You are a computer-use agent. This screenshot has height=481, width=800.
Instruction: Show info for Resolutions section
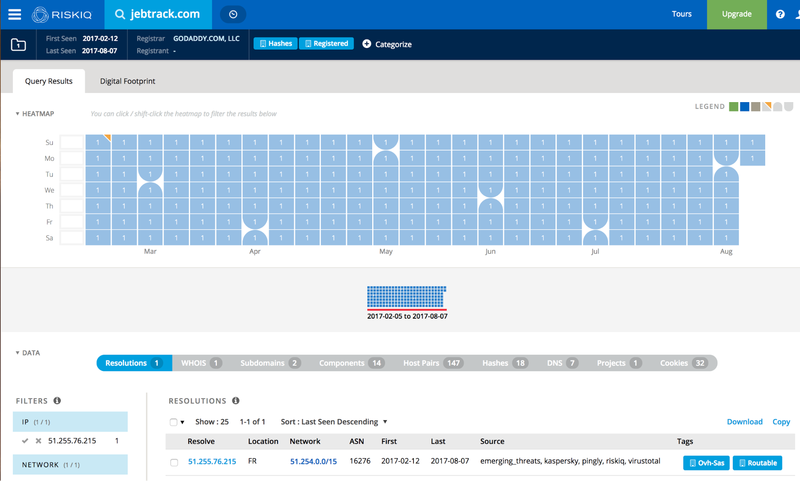coord(236,401)
